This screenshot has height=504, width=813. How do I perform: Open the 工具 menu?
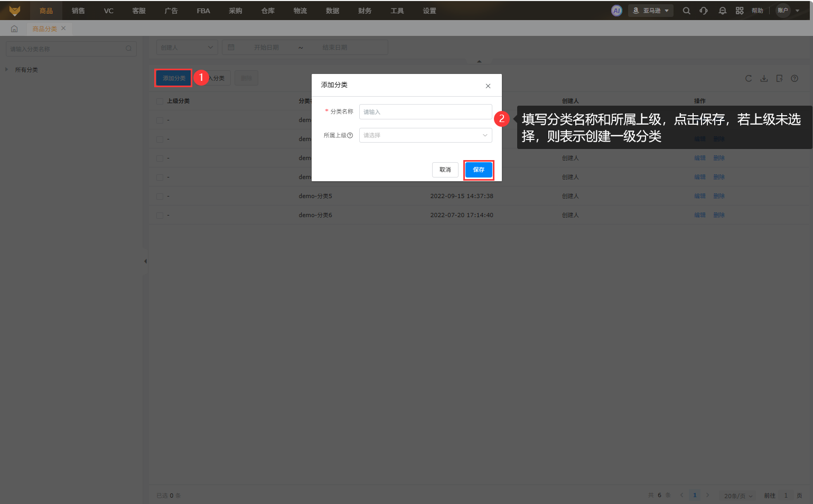397,11
